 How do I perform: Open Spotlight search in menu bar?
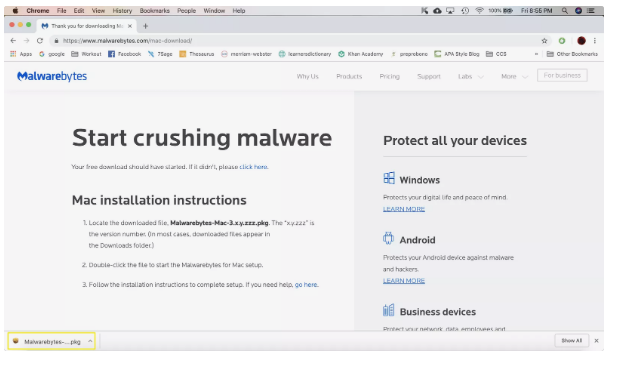point(564,11)
